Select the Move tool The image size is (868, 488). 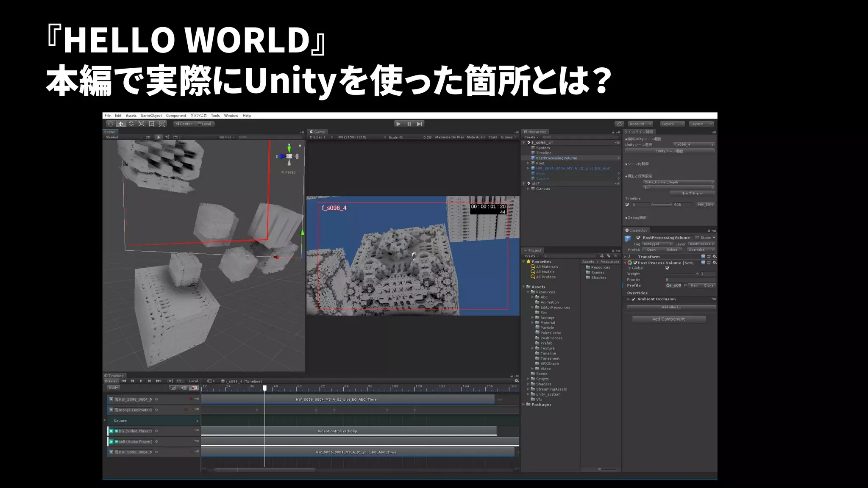121,124
